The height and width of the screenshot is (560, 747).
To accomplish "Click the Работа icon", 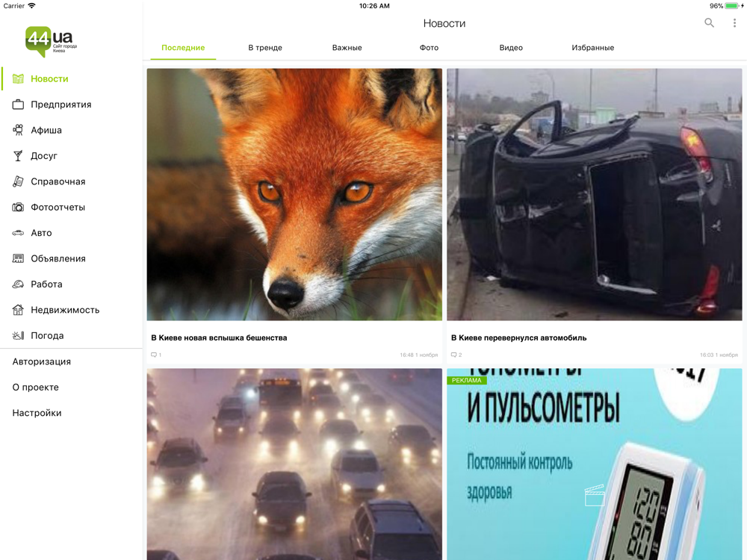I will [18, 284].
